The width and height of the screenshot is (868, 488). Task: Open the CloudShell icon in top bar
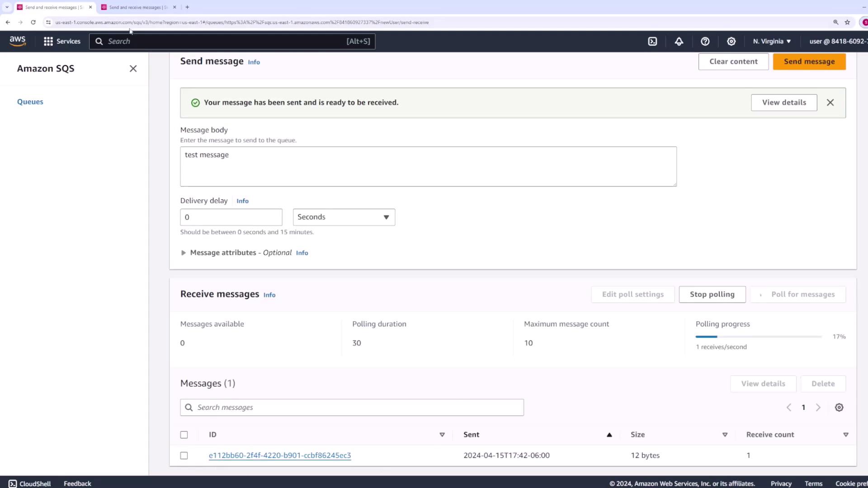point(652,41)
